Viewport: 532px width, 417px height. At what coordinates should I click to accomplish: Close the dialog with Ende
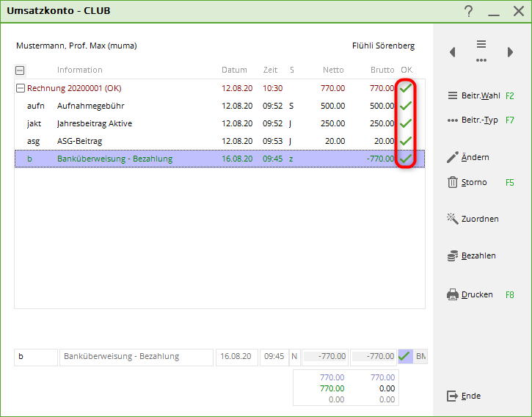click(x=464, y=396)
